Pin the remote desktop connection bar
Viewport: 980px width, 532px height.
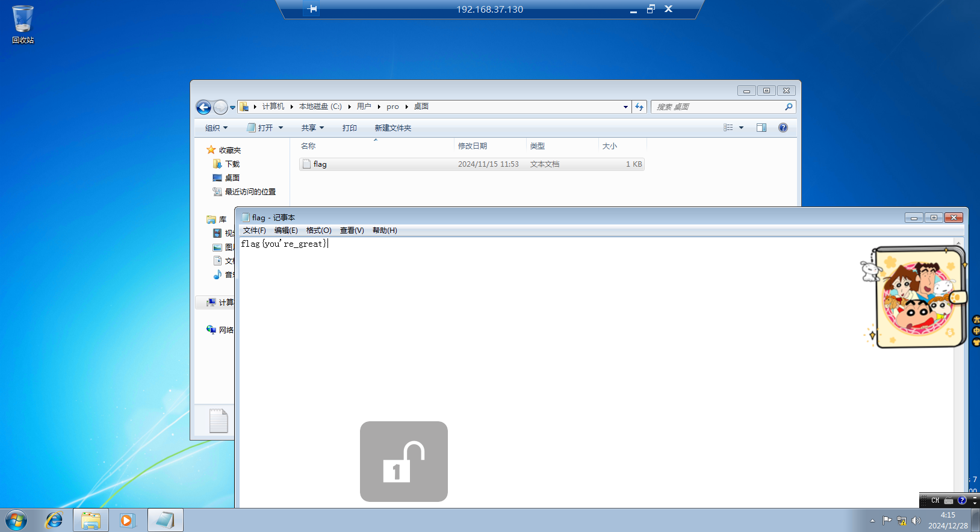pos(312,9)
